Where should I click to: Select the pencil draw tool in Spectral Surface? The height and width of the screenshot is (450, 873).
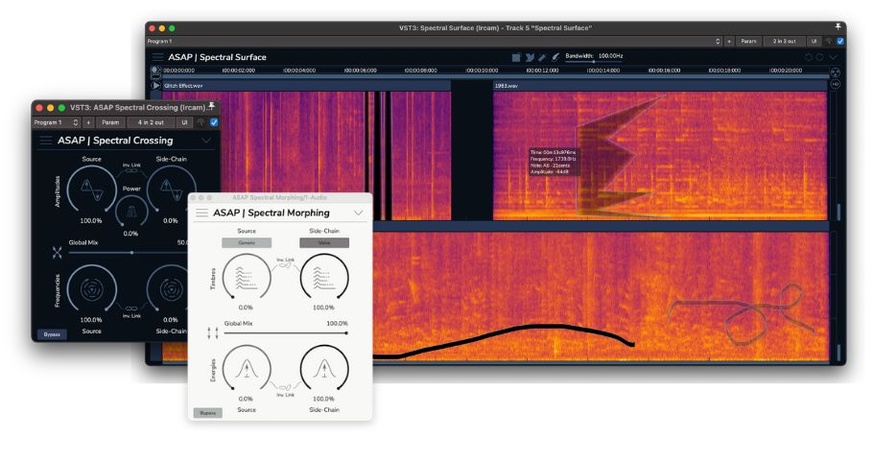542,57
